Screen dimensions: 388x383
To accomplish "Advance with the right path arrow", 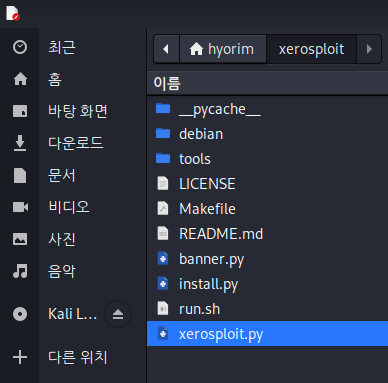I will click(369, 49).
